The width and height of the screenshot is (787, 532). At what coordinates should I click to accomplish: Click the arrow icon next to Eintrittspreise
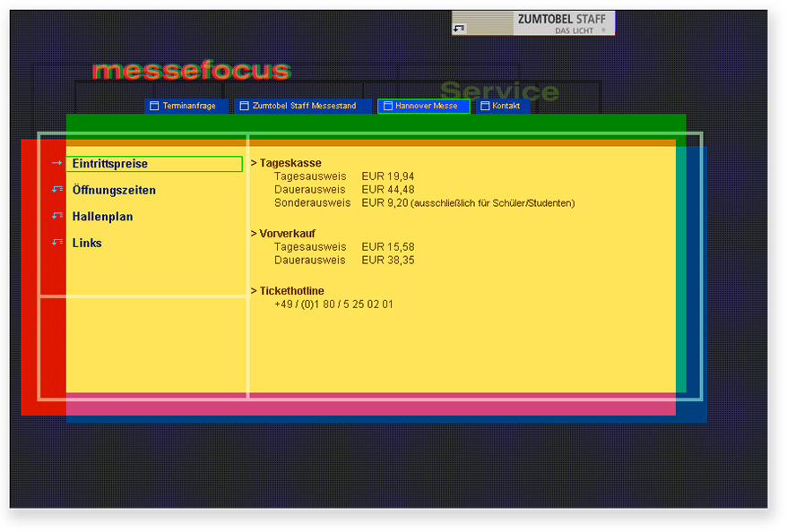point(56,163)
